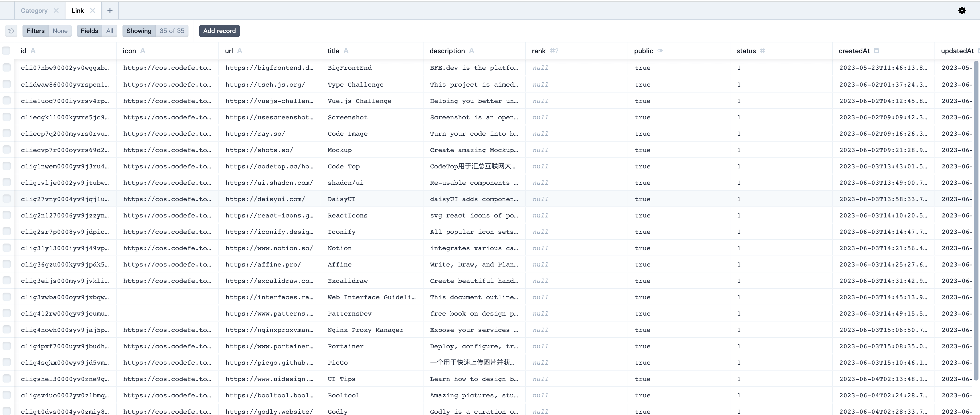The height and width of the screenshot is (415, 980).
Task: Open the Fields selector
Action: tap(97, 31)
